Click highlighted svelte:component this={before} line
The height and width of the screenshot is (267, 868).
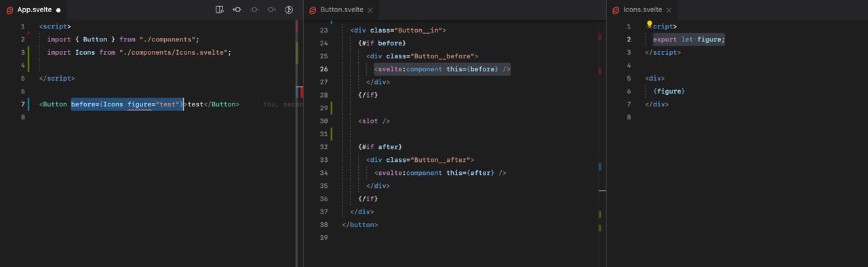pos(442,69)
